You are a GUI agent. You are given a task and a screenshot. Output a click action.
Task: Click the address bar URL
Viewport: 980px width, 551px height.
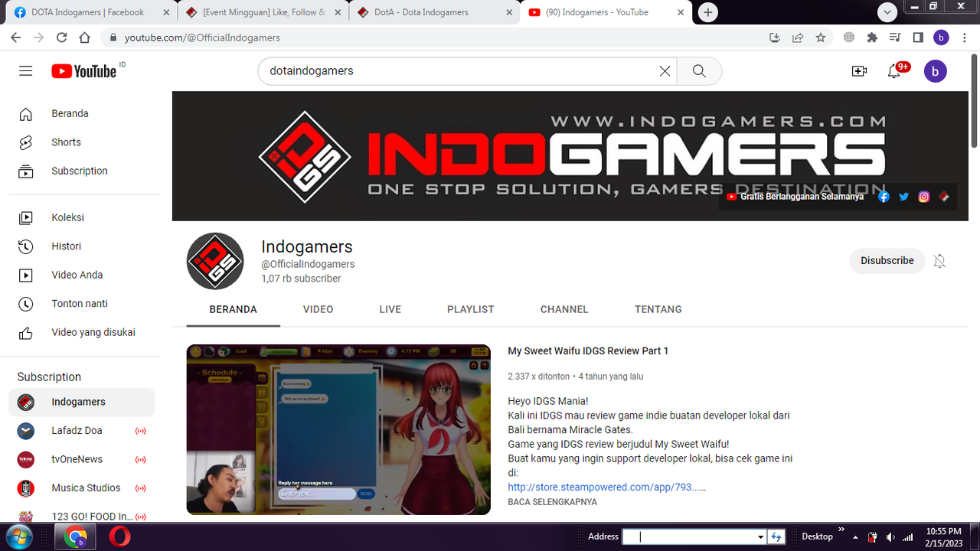202,37
